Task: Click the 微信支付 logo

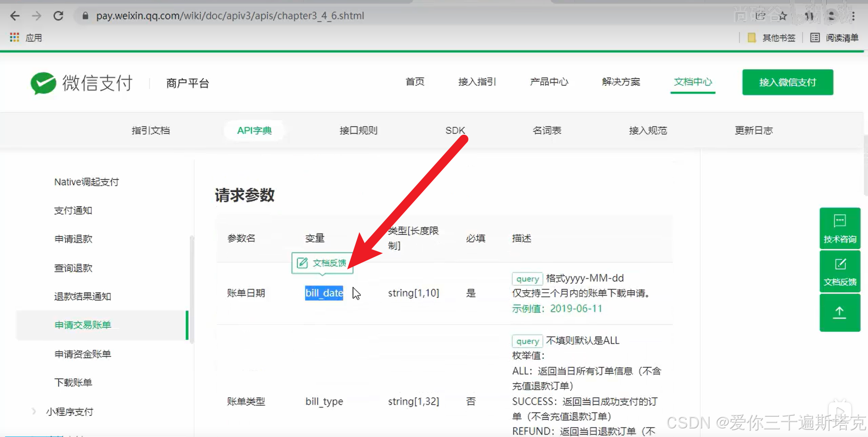Action: tap(82, 83)
